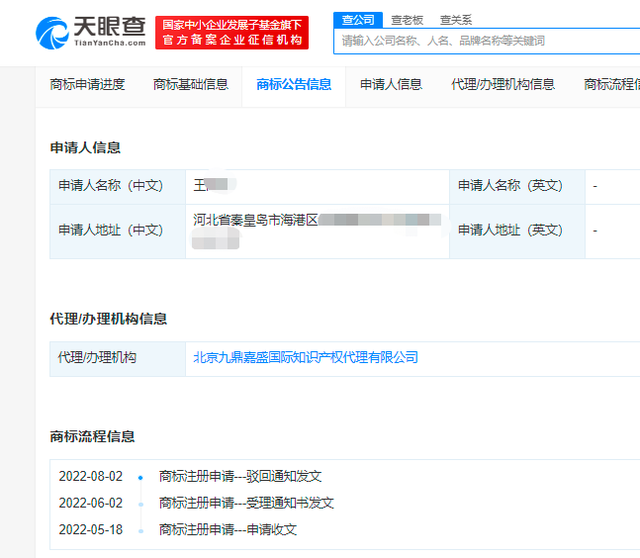
Task: Click the date 2022-05-18
Action: tap(91, 530)
